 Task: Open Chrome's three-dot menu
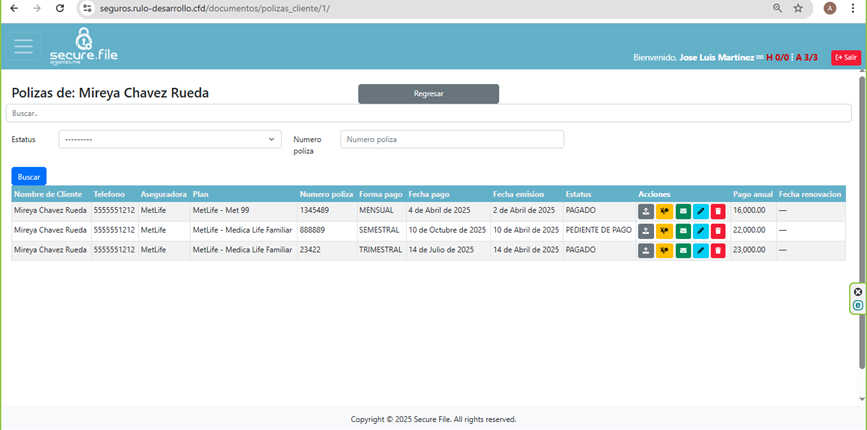coord(853,8)
